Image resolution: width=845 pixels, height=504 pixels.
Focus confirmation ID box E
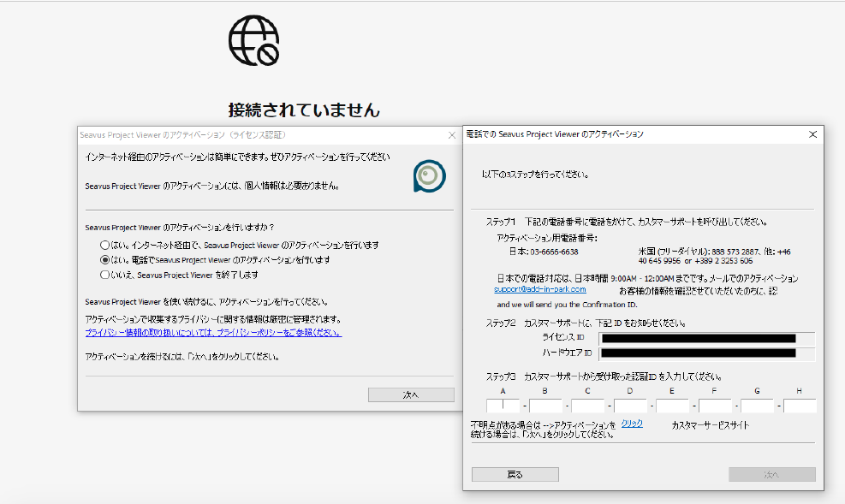coord(672,406)
